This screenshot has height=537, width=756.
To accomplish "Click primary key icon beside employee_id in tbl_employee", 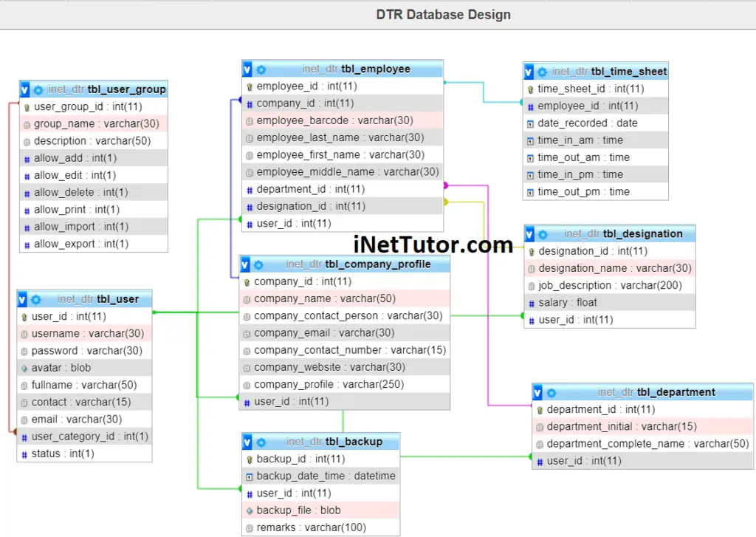I will (250, 87).
